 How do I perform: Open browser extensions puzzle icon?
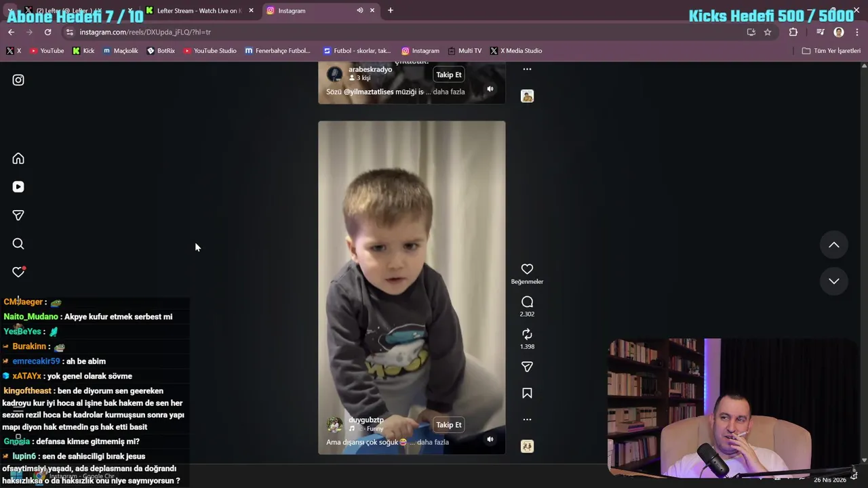[x=793, y=32]
